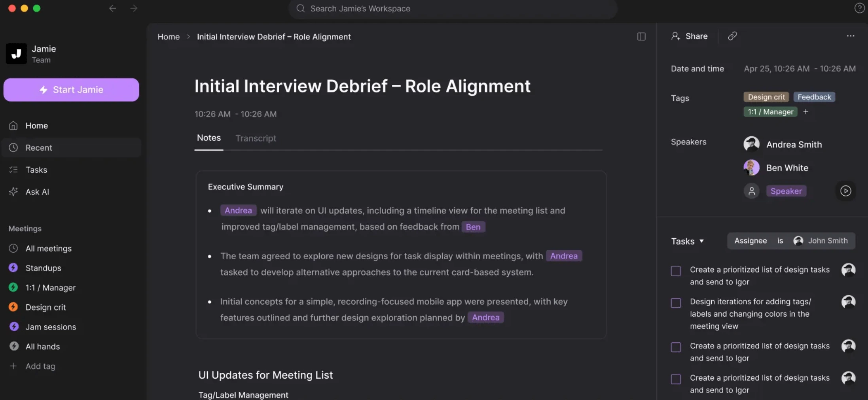This screenshot has width=868, height=400.
Task: Click the search Jamie's Workspace field
Action: click(x=453, y=9)
